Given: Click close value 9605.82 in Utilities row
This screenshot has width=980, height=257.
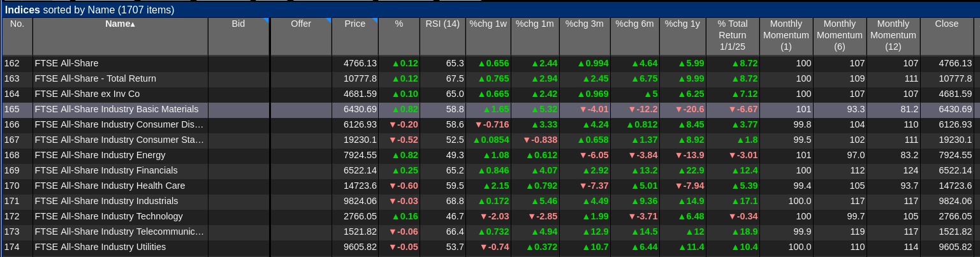Looking at the screenshot, I should point(955,247).
